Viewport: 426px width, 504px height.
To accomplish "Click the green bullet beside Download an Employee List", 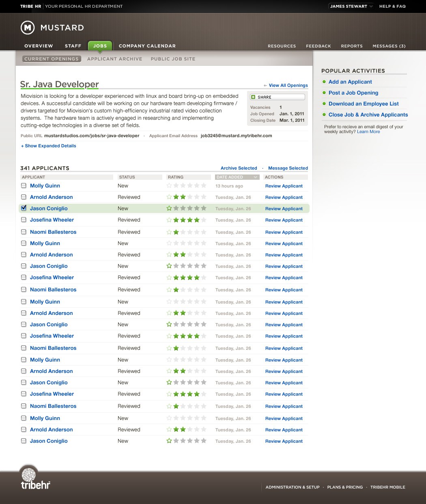I will [324, 103].
